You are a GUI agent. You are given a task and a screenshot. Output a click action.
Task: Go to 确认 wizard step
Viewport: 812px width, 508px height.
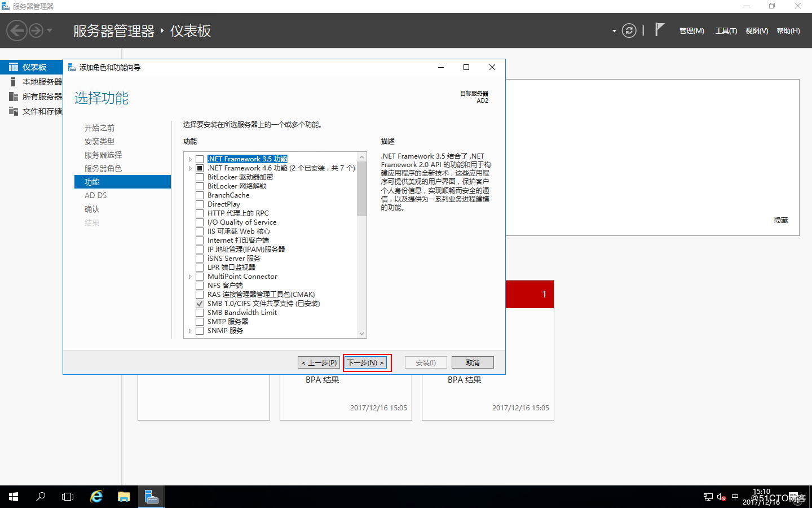[92, 209]
